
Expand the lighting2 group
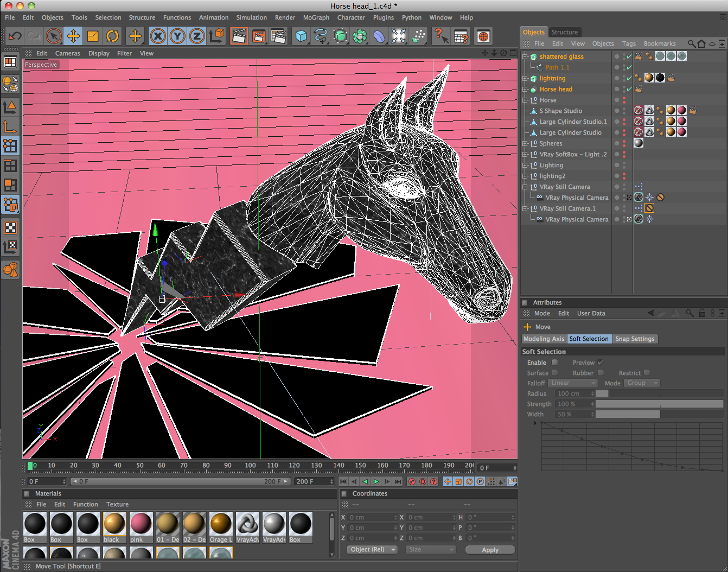[525, 176]
